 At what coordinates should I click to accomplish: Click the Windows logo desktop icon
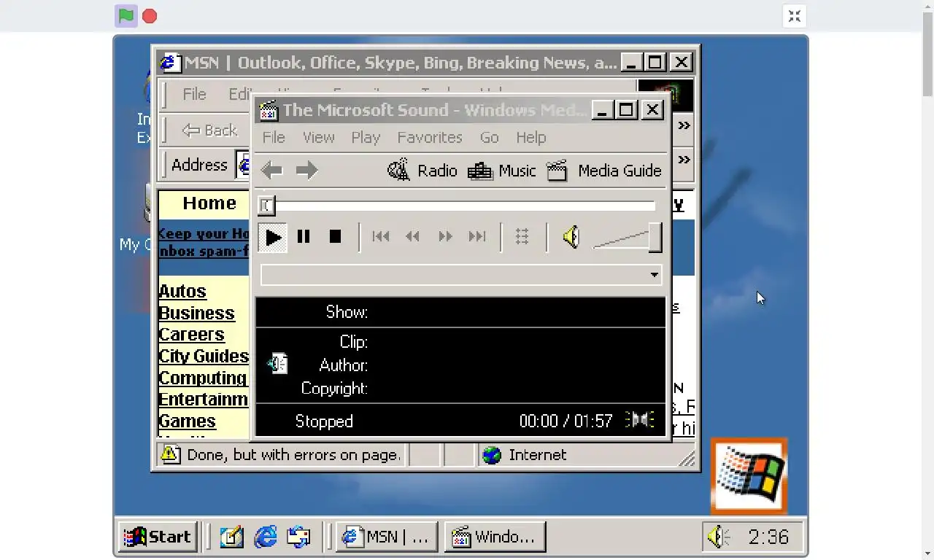[749, 477]
